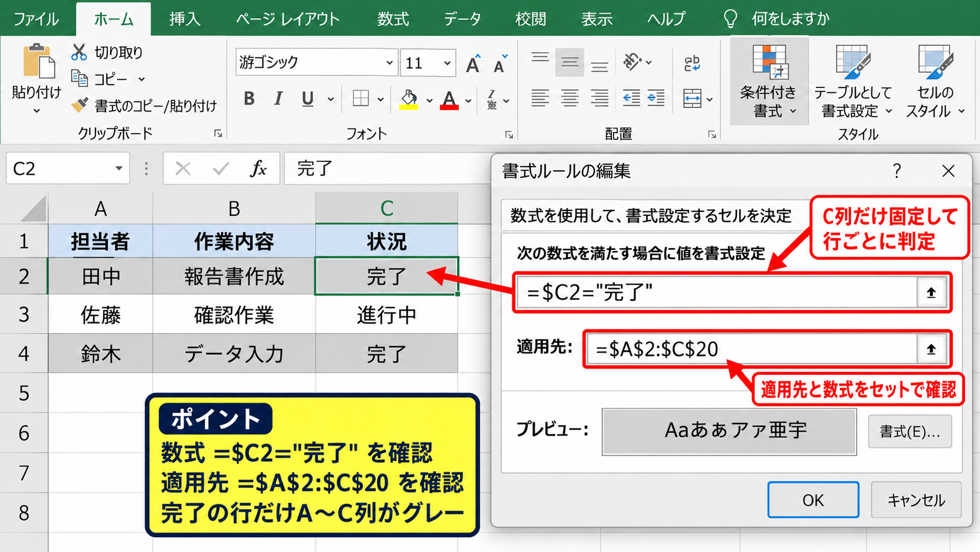Collapse dialog via formula field arrow button

pos(931,292)
